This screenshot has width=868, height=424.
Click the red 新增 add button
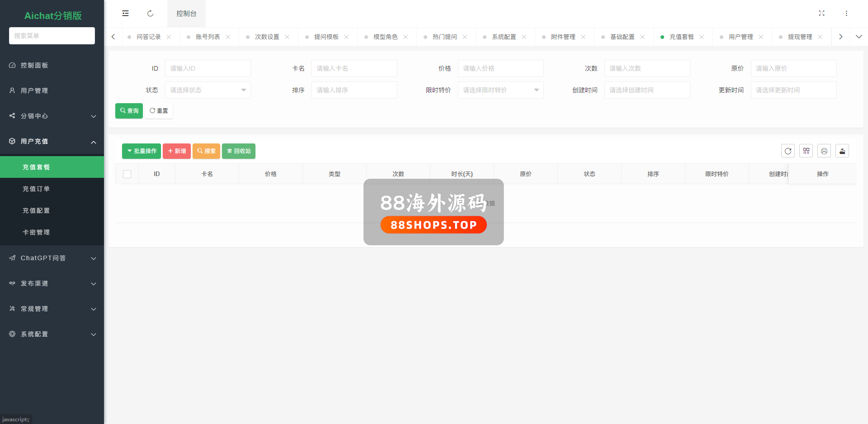[x=176, y=151]
